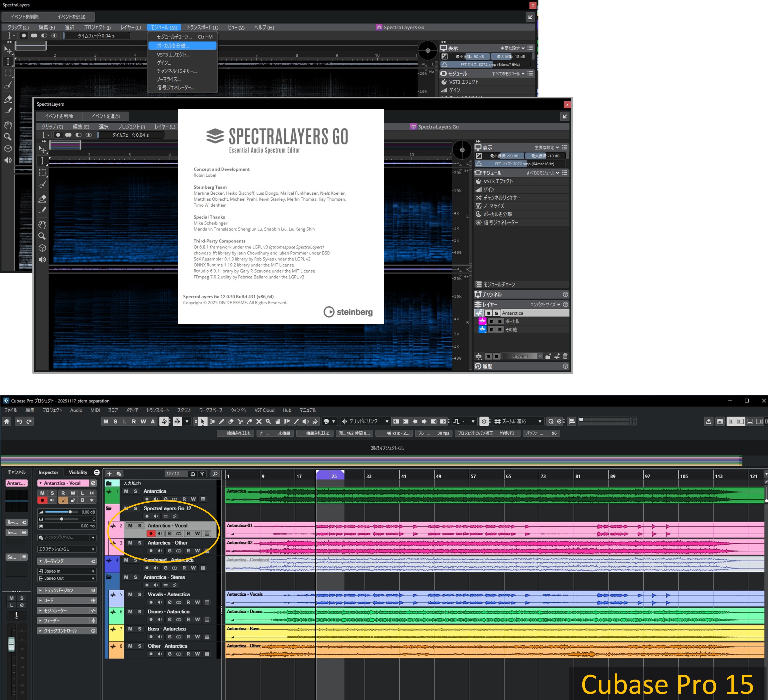The image size is (768, 700).
Task: Adjust the inspector volume slider at 0.00 dB
Action: tap(70, 512)
